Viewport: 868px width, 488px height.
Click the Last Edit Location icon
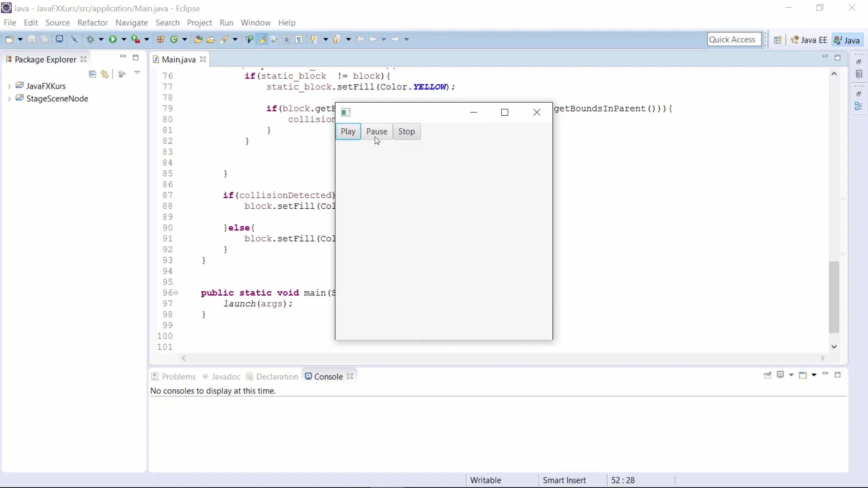[360, 39]
